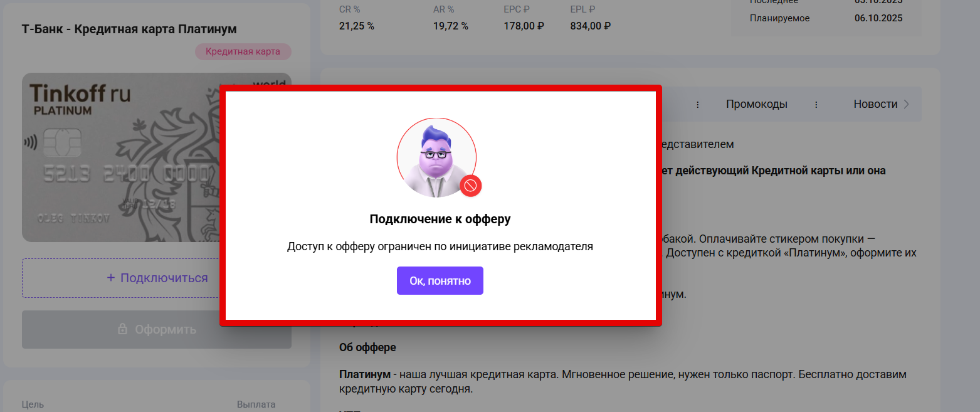Click the lock icon on Оформить button
Viewport: 980px width, 412px height.
(x=123, y=329)
